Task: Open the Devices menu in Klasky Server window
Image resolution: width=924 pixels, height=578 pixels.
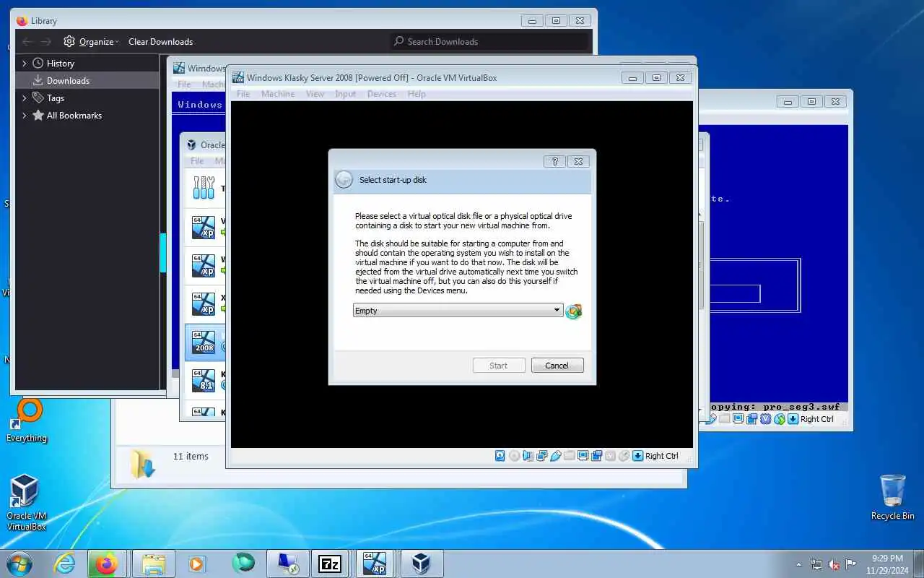Action: click(381, 94)
